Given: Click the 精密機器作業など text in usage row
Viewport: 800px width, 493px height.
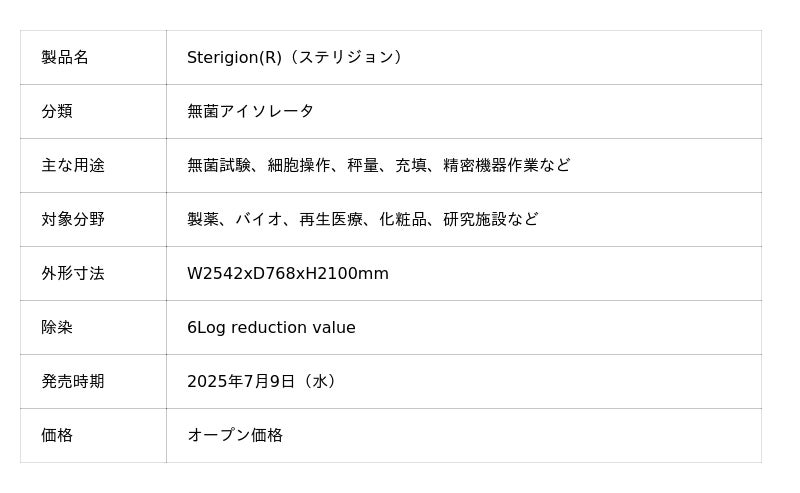Looking at the screenshot, I should 507,165.
